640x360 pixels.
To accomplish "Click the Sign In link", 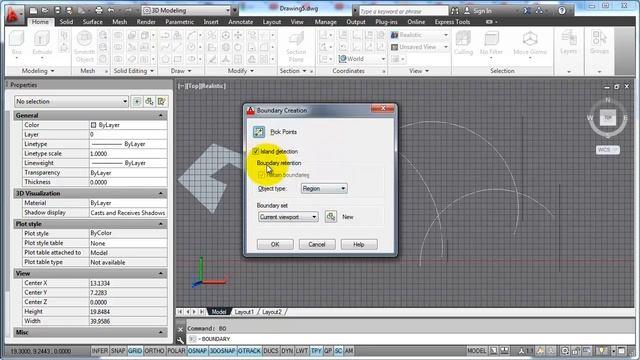I will (482, 11).
